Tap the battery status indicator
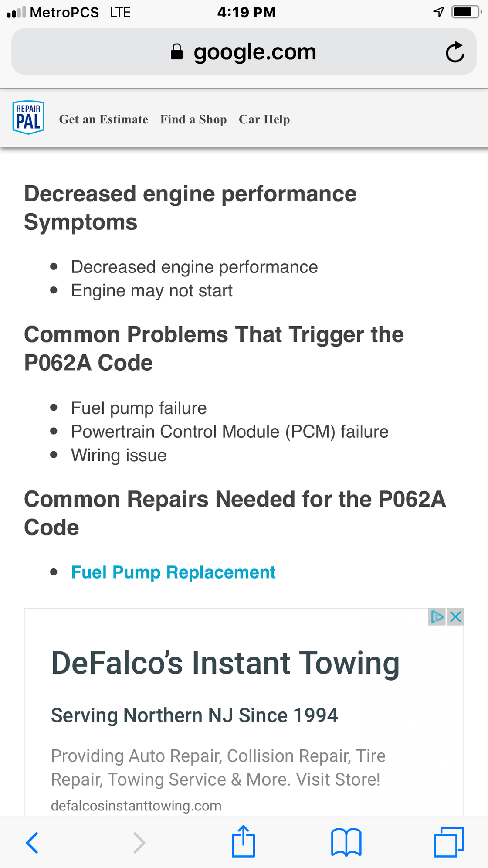Image resolution: width=488 pixels, height=868 pixels. pyautogui.click(x=465, y=12)
